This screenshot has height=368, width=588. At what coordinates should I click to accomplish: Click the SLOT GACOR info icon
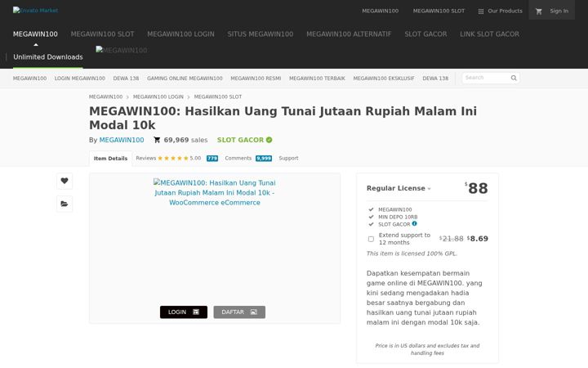point(414,223)
